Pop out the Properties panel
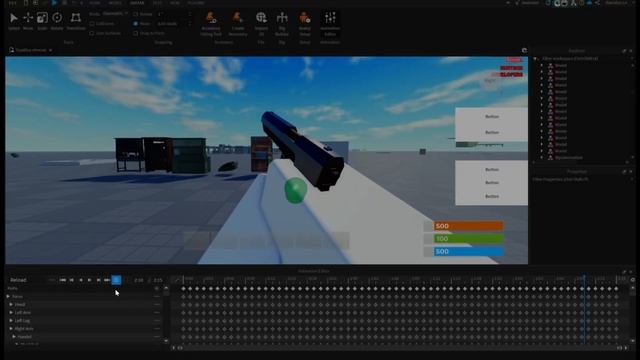The image size is (640, 360). [x=624, y=172]
